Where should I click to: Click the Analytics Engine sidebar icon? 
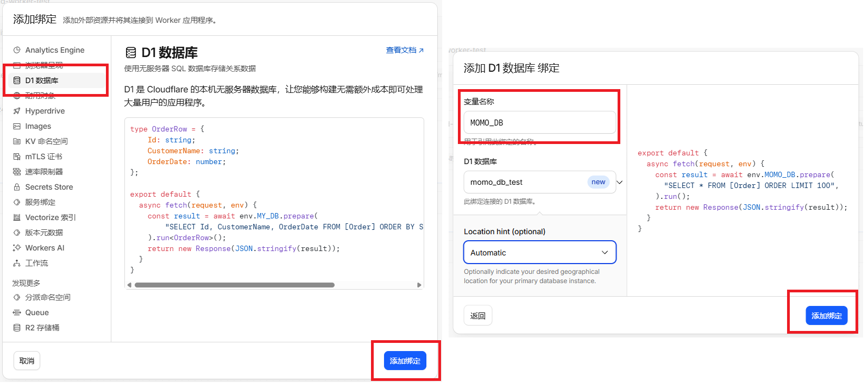17,50
